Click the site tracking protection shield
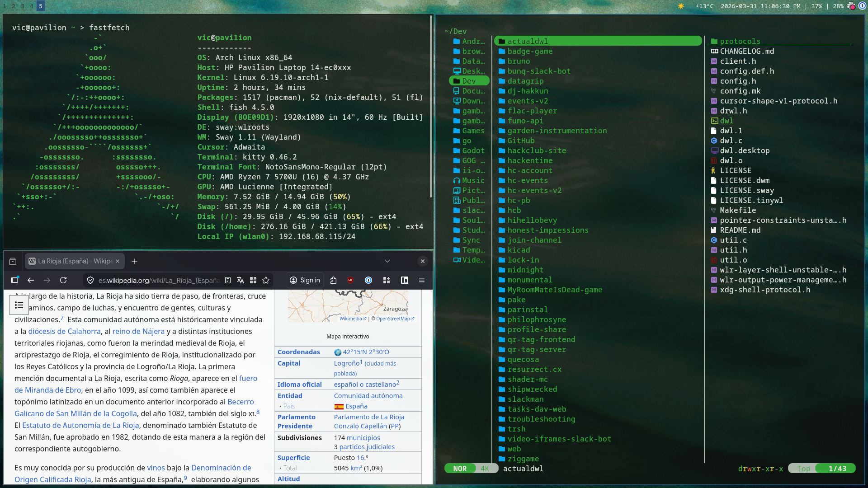Screen dimensions: 868x488 (90, 280)
